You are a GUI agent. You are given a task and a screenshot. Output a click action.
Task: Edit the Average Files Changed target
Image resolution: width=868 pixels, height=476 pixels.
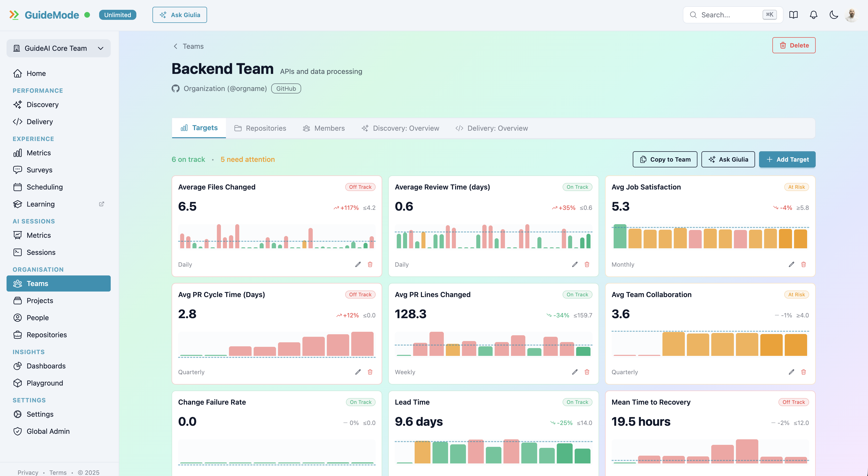(x=358, y=265)
